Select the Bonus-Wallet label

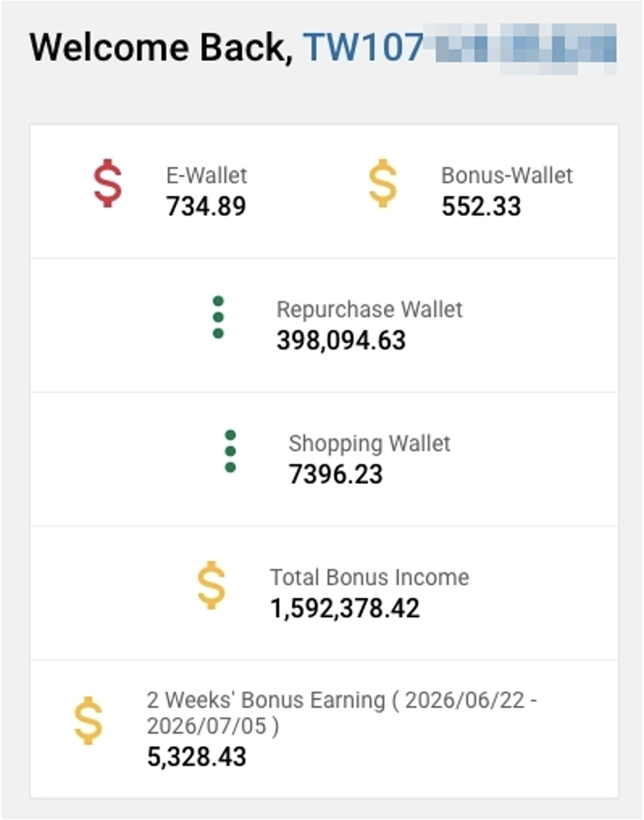[x=507, y=175]
